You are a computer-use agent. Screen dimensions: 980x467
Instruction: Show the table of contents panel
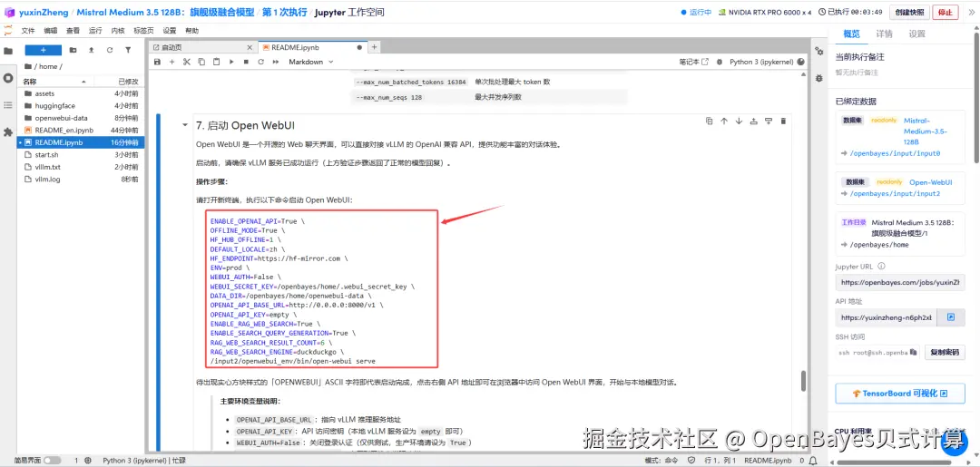tap(8, 105)
